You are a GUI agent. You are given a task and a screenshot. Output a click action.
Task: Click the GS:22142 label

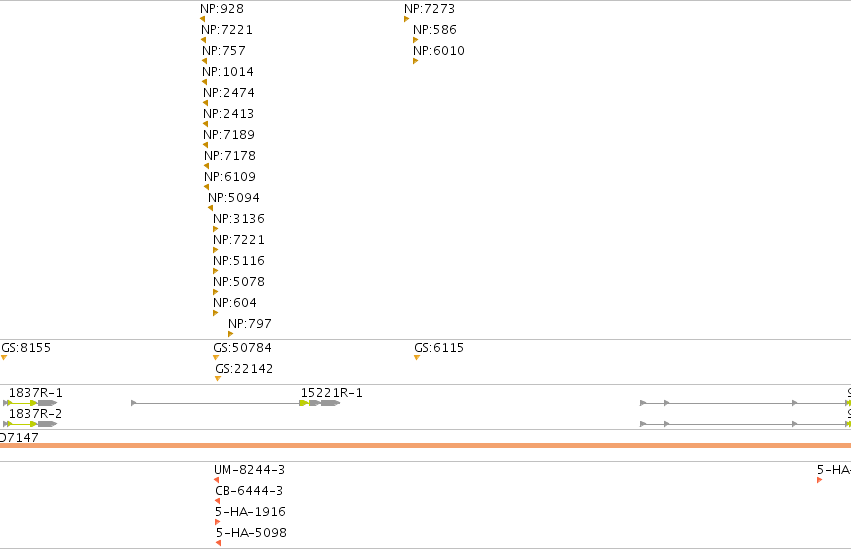244,369
